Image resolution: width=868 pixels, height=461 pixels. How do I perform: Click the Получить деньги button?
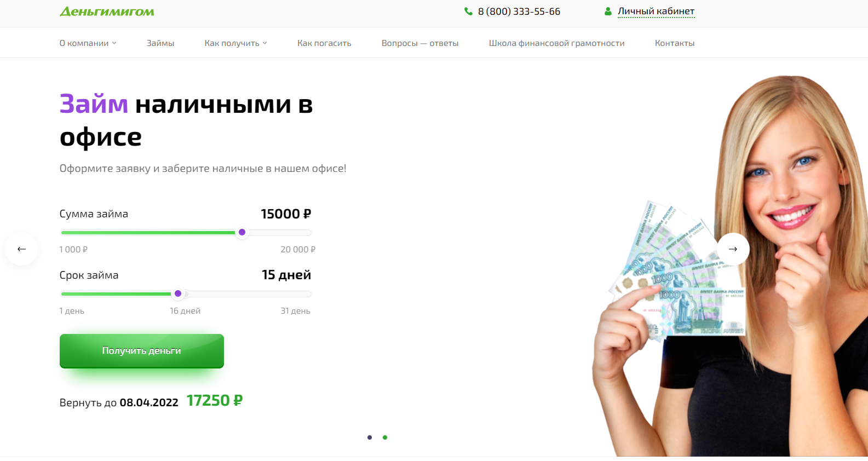coord(142,351)
